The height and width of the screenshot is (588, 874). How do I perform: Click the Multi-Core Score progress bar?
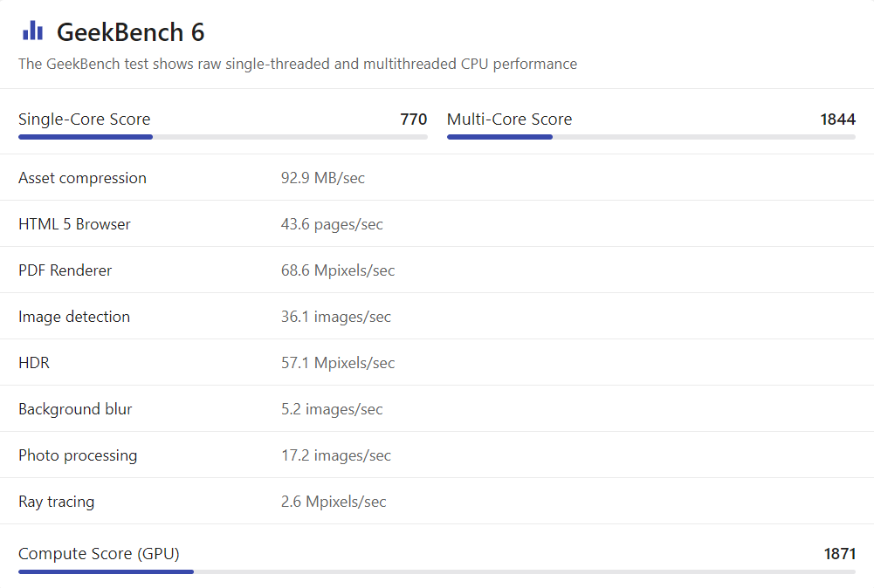point(650,137)
